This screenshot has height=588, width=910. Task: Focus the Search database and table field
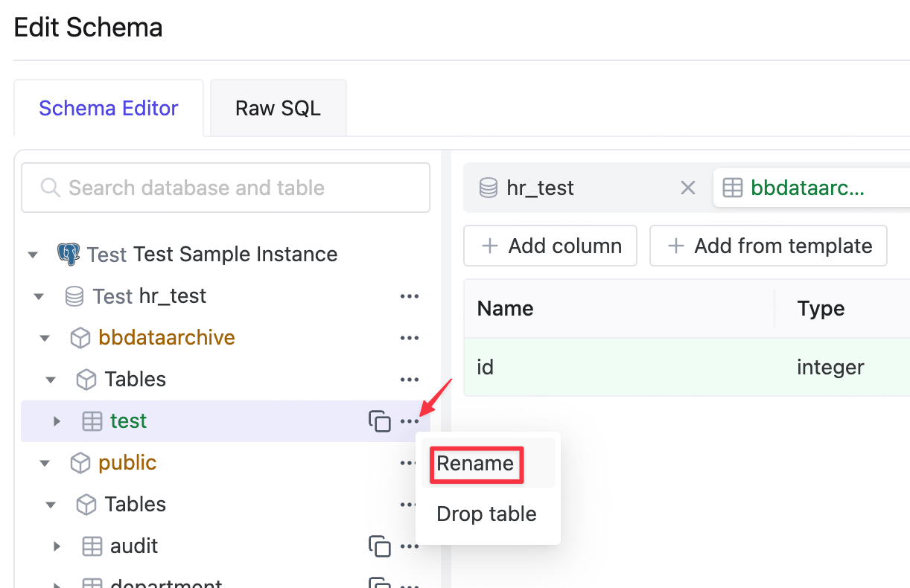(x=226, y=188)
